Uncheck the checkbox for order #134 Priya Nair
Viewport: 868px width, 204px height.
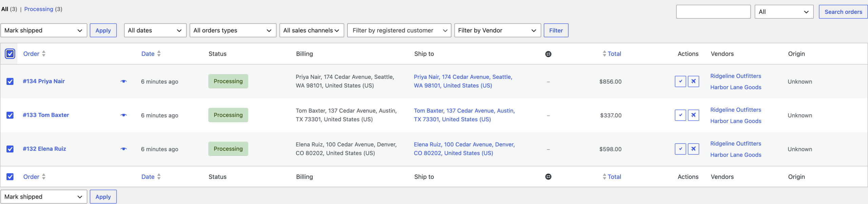pyautogui.click(x=10, y=81)
